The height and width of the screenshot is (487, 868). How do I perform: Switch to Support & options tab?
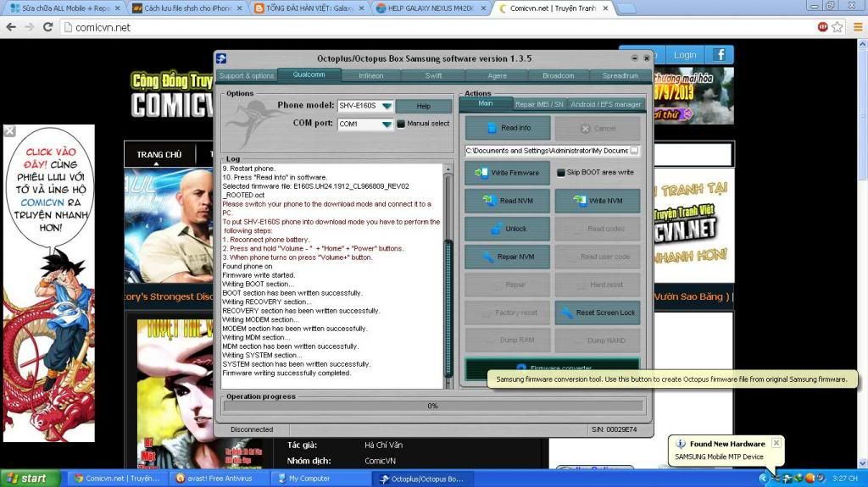pyautogui.click(x=247, y=76)
